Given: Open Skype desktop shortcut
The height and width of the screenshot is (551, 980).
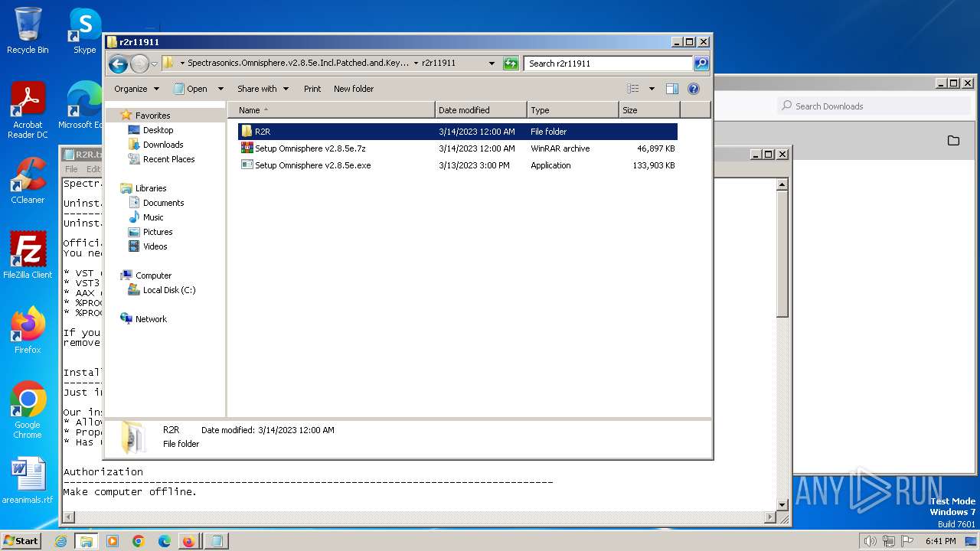Looking at the screenshot, I should tap(84, 31).
